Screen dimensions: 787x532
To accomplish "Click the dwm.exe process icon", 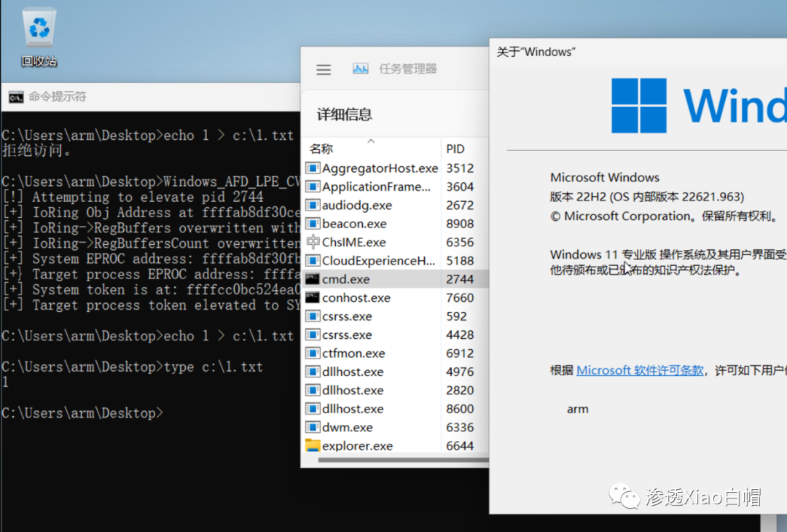I will pos(313,428).
